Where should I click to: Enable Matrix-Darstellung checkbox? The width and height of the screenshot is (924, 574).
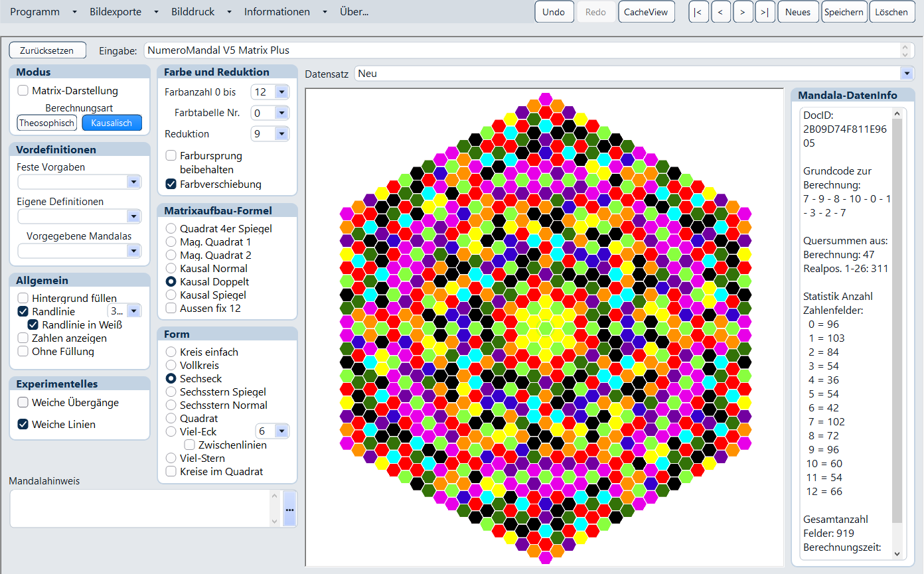tap(23, 91)
